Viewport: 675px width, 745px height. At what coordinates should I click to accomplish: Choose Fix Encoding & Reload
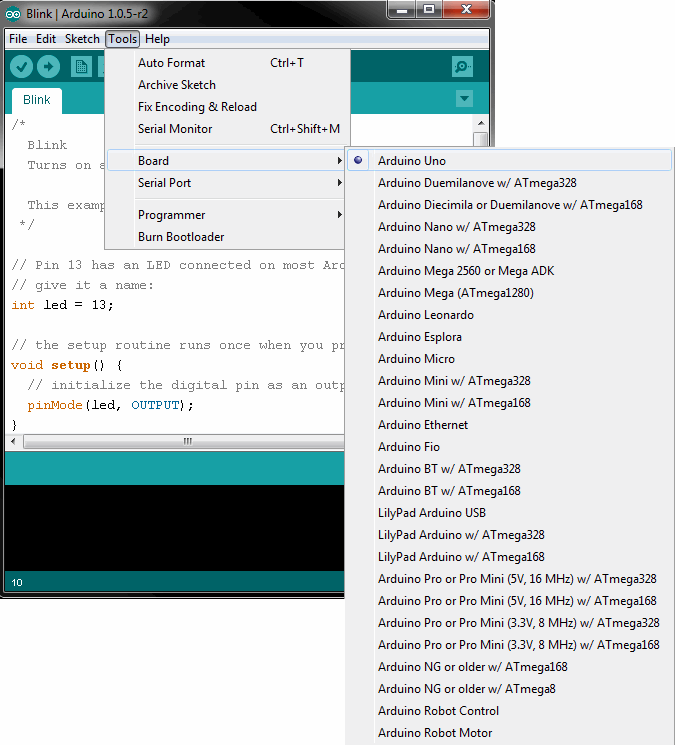click(x=228, y=106)
